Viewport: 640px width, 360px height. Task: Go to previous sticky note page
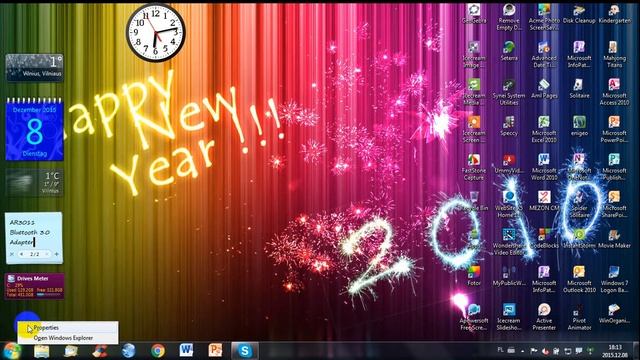[x=22, y=254]
